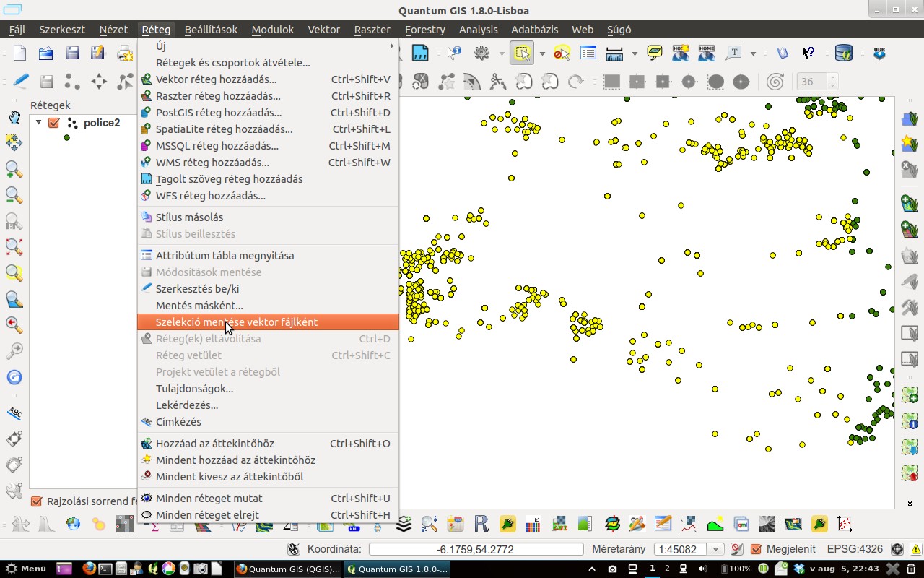Open the Méretarány scale dropdown
This screenshot has height=578, width=924.
click(x=715, y=549)
